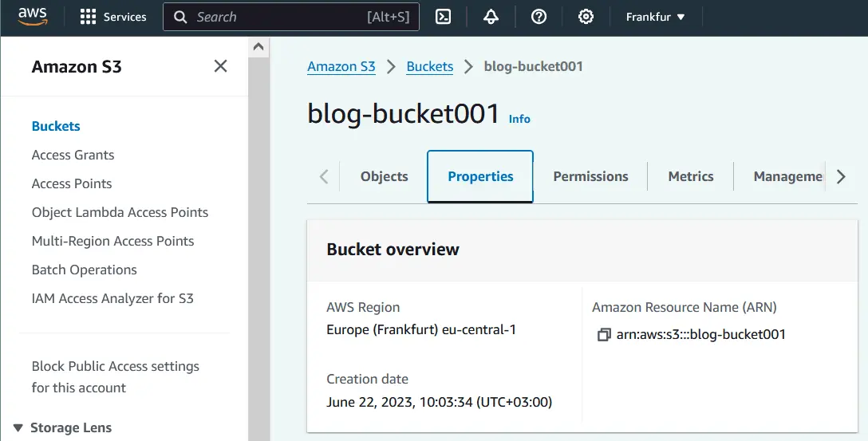Image resolution: width=868 pixels, height=441 pixels.
Task: Focus the Search input field
Action: click(291, 17)
